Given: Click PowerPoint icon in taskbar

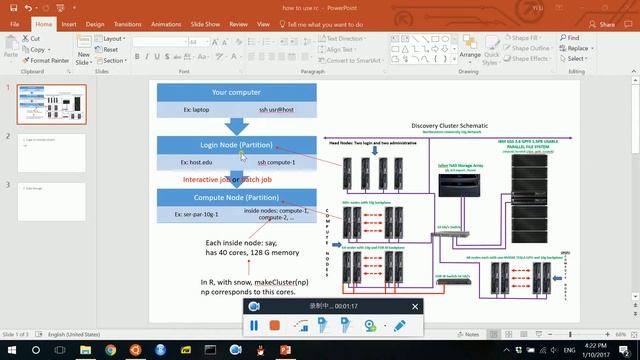Looking at the screenshot, I should click(x=285, y=350).
